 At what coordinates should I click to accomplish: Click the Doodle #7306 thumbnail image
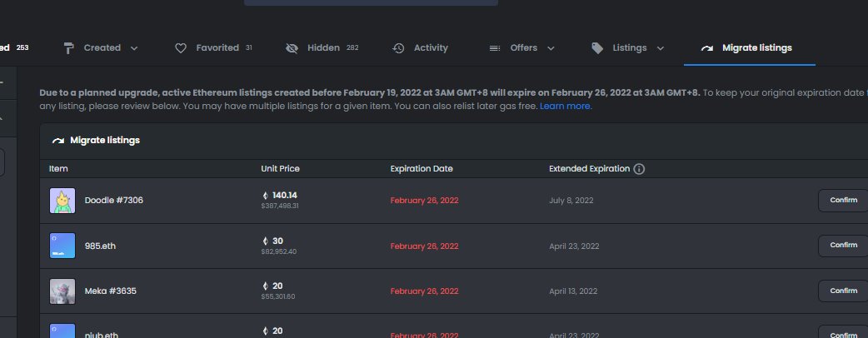click(x=62, y=201)
